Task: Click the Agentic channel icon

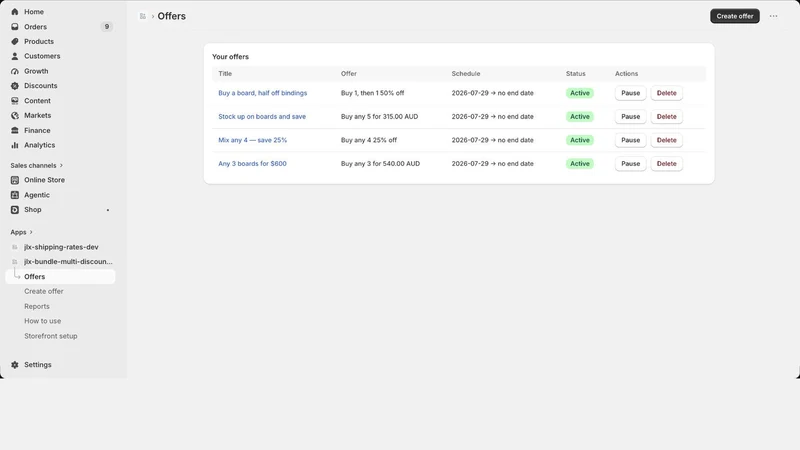Action: pyautogui.click(x=15, y=195)
